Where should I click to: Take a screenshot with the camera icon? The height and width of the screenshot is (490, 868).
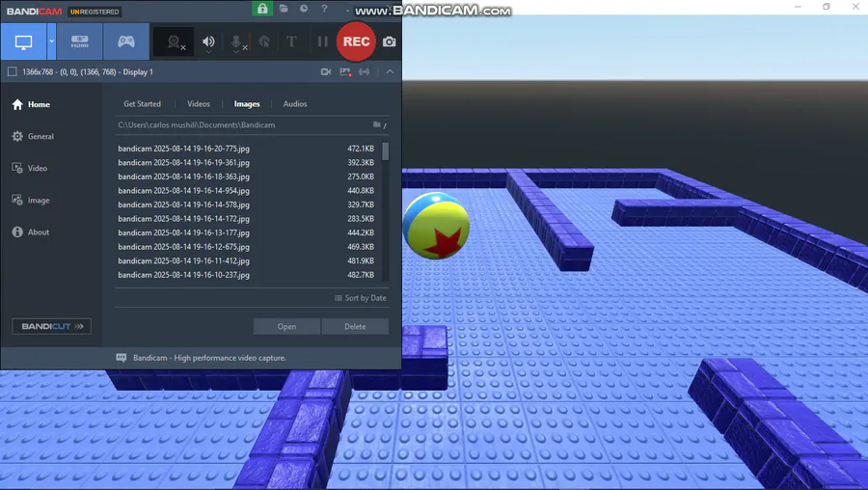(390, 41)
